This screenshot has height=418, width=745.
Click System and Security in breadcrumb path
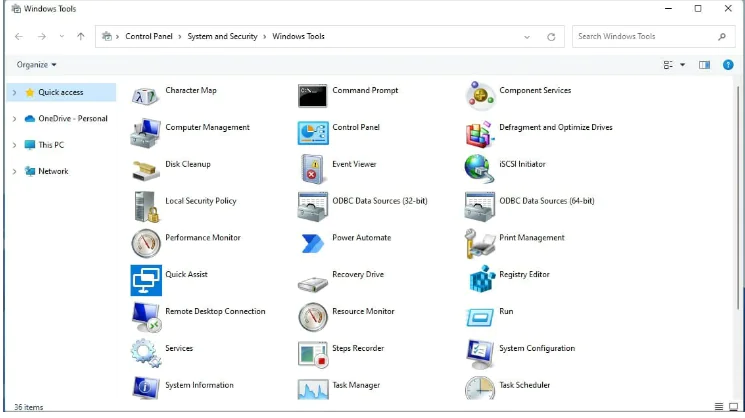pyautogui.click(x=223, y=37)
